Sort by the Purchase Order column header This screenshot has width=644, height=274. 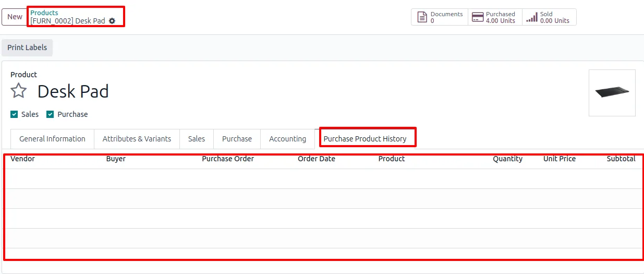tap(228, 159)
